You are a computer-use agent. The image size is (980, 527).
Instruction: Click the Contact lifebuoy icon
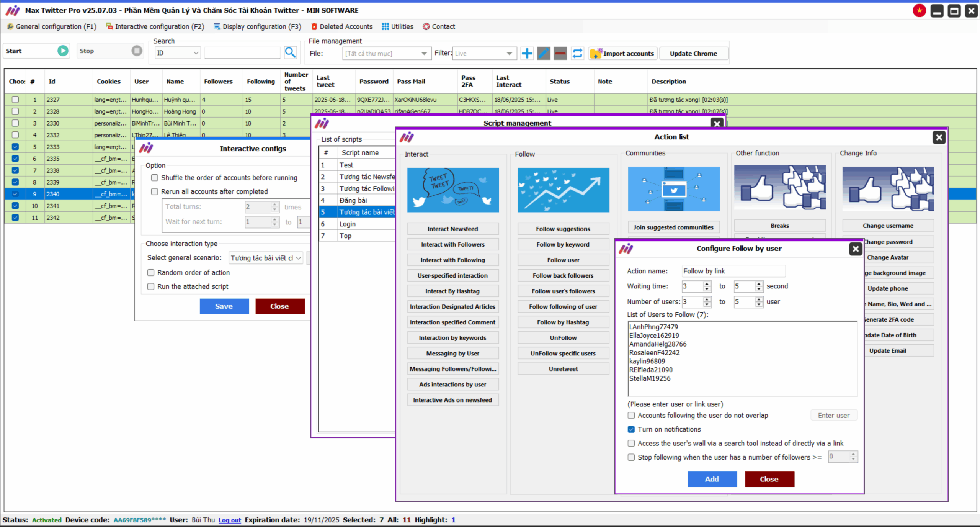tap(426, 26)
